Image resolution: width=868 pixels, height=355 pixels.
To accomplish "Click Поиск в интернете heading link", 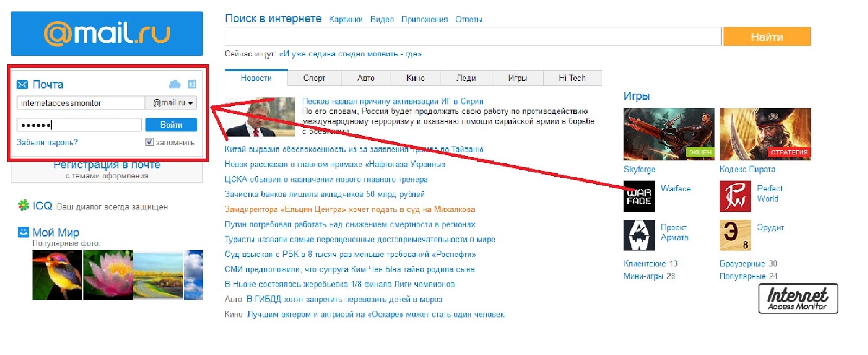I will click(273, 18).
